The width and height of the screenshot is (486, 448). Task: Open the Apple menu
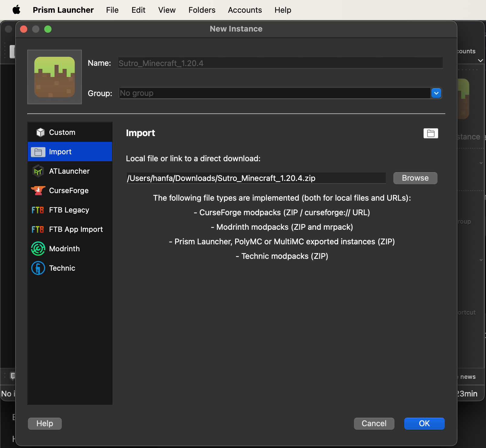click(16, 10)
